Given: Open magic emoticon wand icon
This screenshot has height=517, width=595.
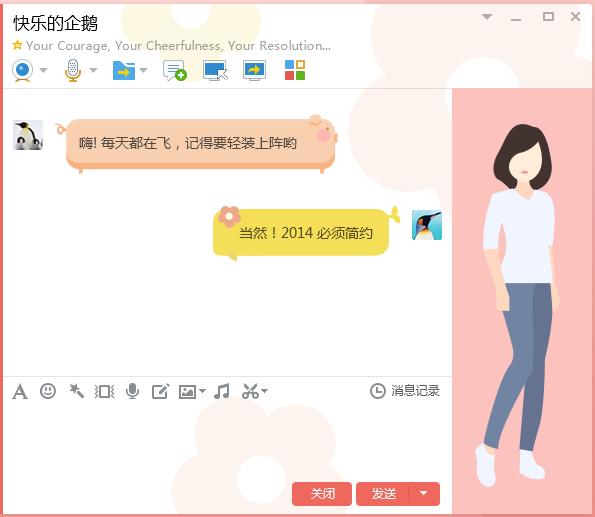Looking at the screenshot, I should (x=76, y=391).
